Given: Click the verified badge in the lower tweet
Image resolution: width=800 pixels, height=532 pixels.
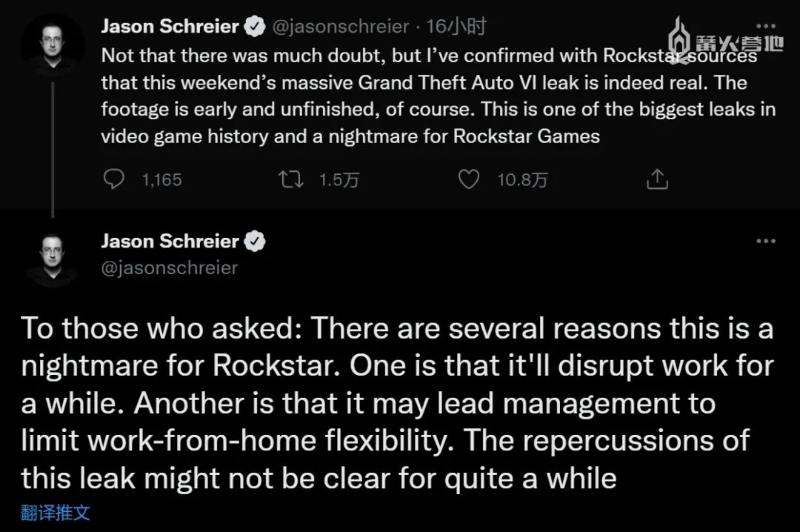Looking at the screenshot, I should [256, 242].
